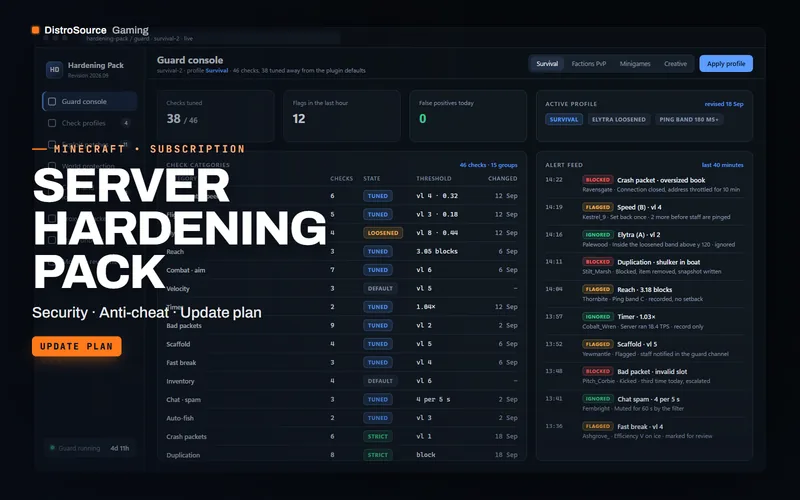Screen dimensions: 800x500
Task: Click the CHECKS column header
Action: (341, 179)
